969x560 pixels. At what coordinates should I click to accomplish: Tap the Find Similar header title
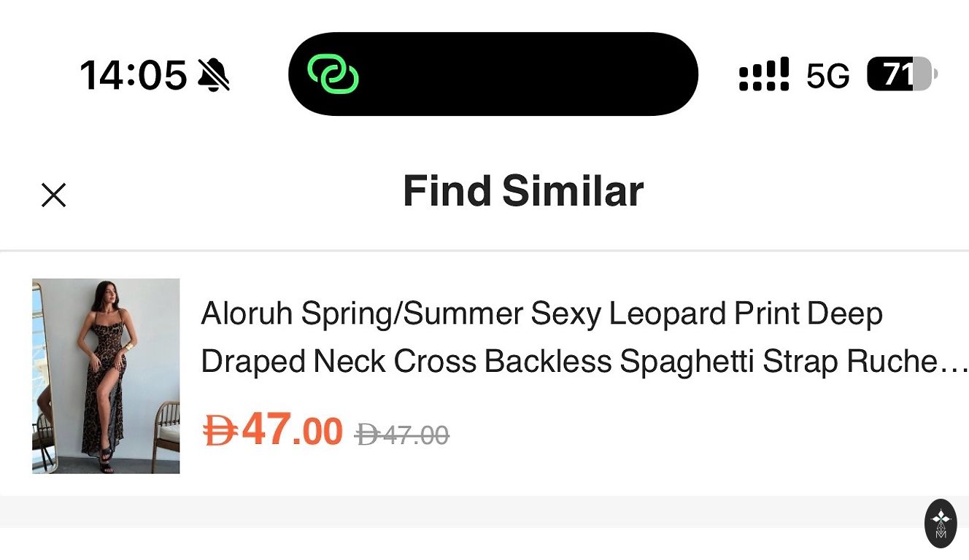522,192
